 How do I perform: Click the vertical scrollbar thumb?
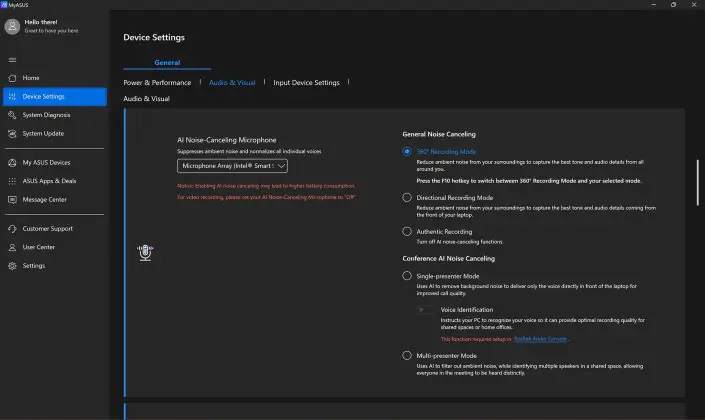tap(698, 182)
